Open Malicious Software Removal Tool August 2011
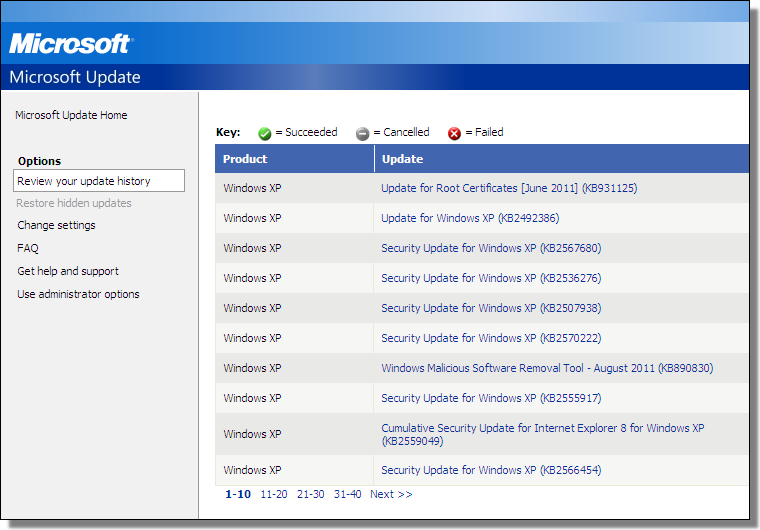 click(547, 368)
